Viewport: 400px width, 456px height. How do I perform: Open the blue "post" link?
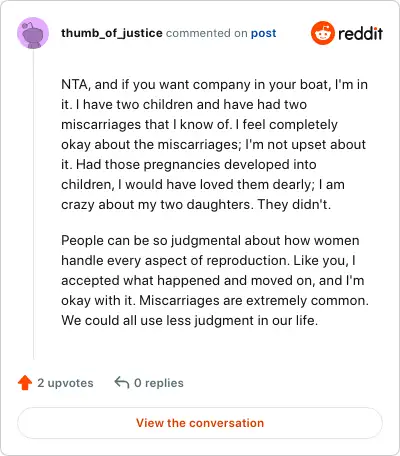coord(263,33)
